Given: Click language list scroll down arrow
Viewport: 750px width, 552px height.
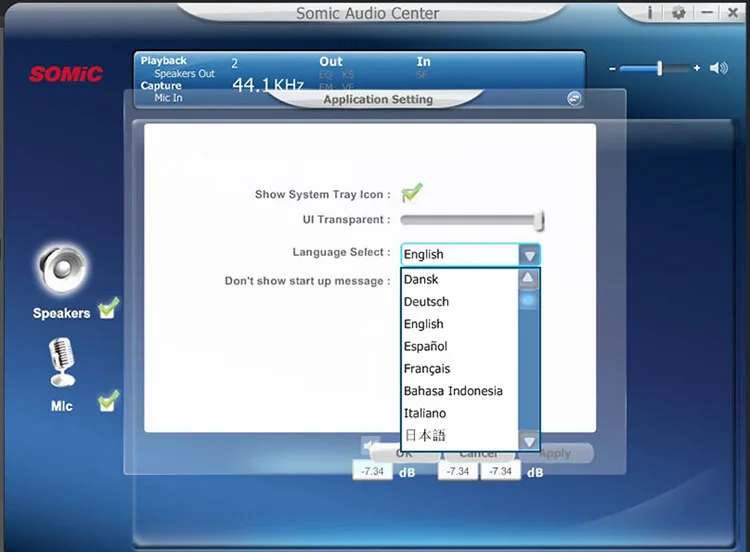Looking at the screenshot, I should tap(529, 441).
